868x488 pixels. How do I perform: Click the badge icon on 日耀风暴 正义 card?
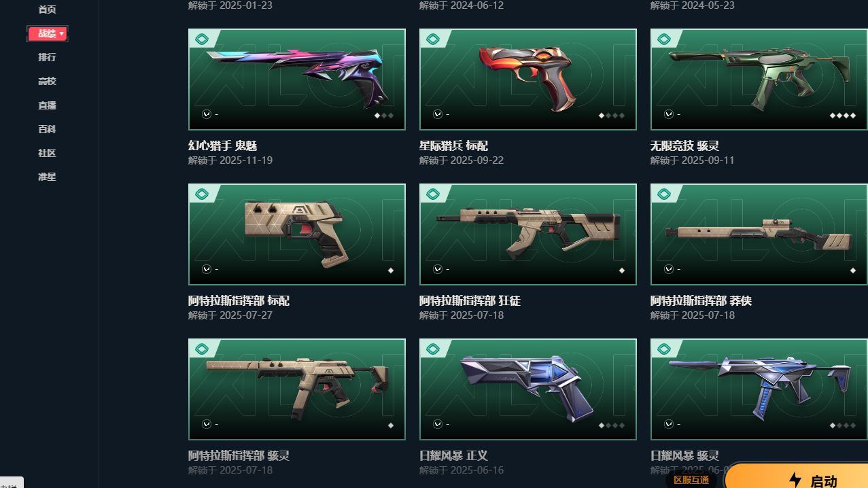pyautogui.click(x=432, y=349)
